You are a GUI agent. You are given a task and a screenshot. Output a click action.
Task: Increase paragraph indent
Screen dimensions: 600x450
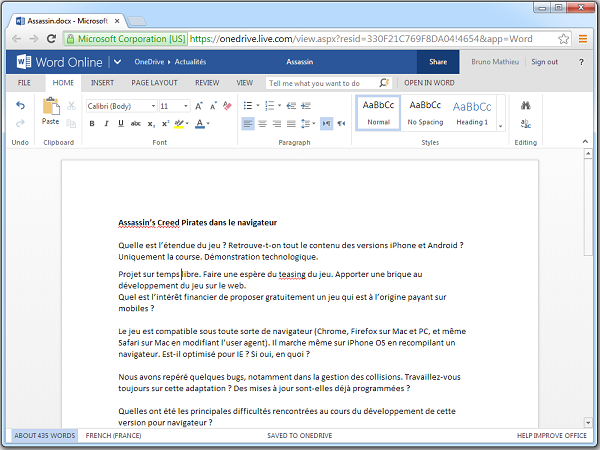tap(306, 106)
